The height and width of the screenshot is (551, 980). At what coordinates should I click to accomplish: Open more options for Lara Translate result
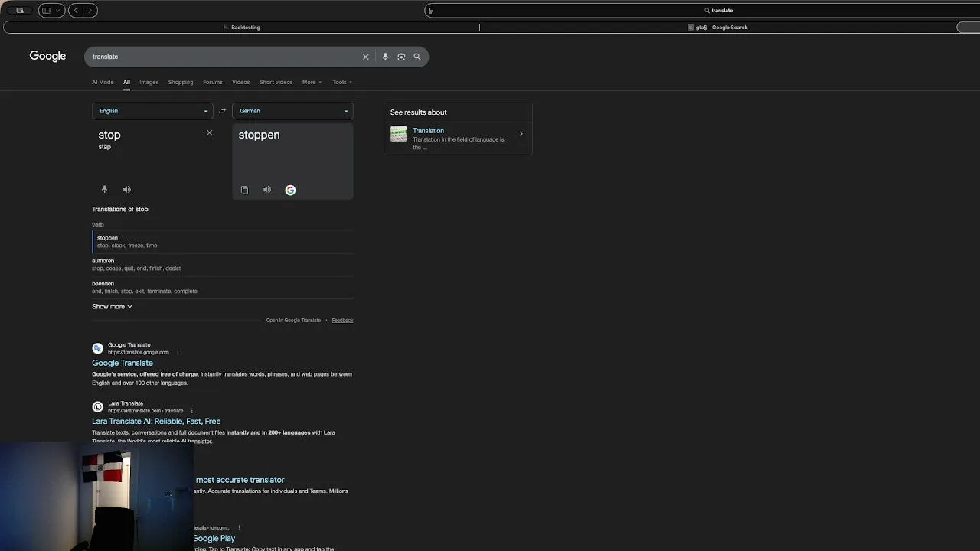click(x=191, y=411)
